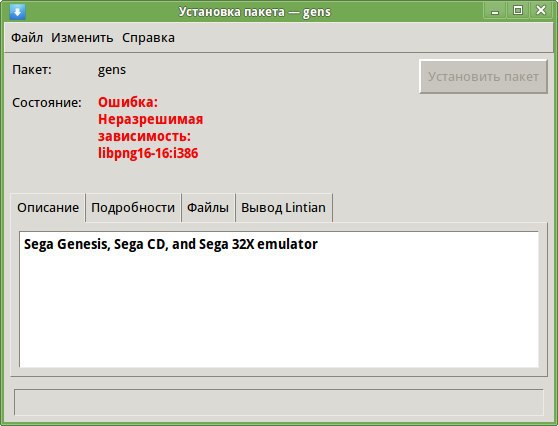Switch to the Вывод Lintian tab
Viewport: 558px width, 426px height.
point(283,207)
